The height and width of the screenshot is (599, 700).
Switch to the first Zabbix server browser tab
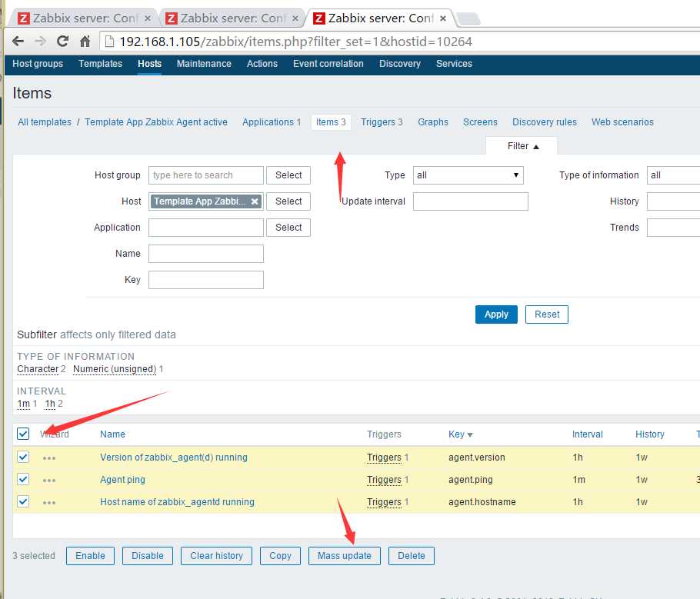click(x=82, y=18)
